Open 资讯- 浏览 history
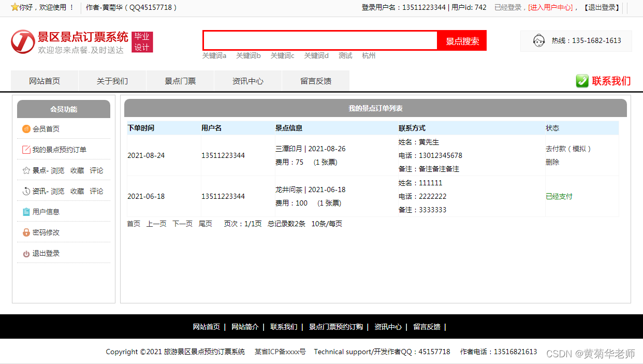Screen dimensions: 643x364 tap(49, 191)
